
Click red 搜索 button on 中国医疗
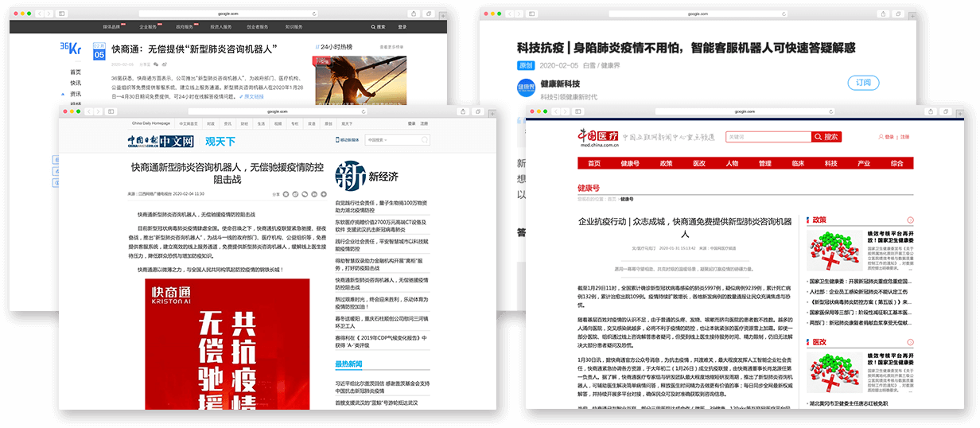pos(826,137)
